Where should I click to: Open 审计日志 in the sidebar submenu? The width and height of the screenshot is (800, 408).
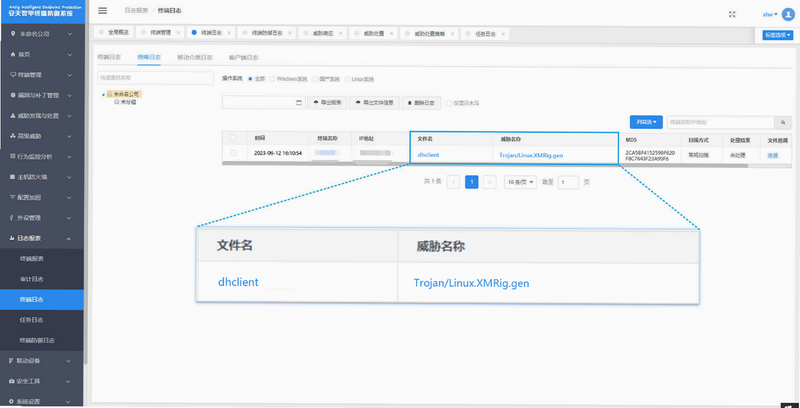(x=31, y=279)
